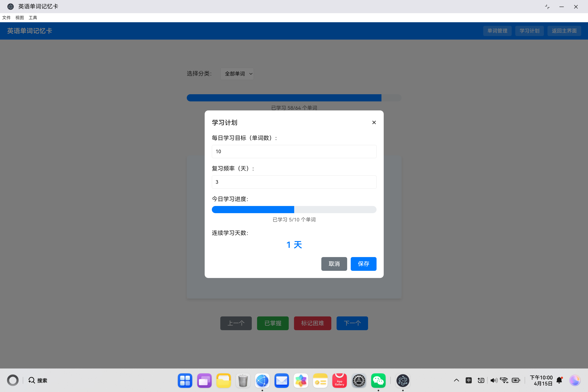Open the app launcher grid icon
Image resolution: width=588 pixels, height=392 pixels.
coord(185,380)
